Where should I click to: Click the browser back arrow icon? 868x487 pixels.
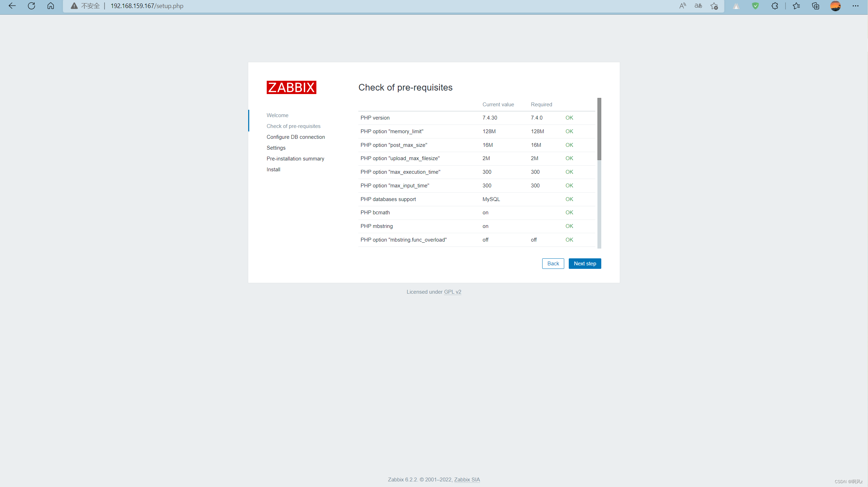[12, 6]
